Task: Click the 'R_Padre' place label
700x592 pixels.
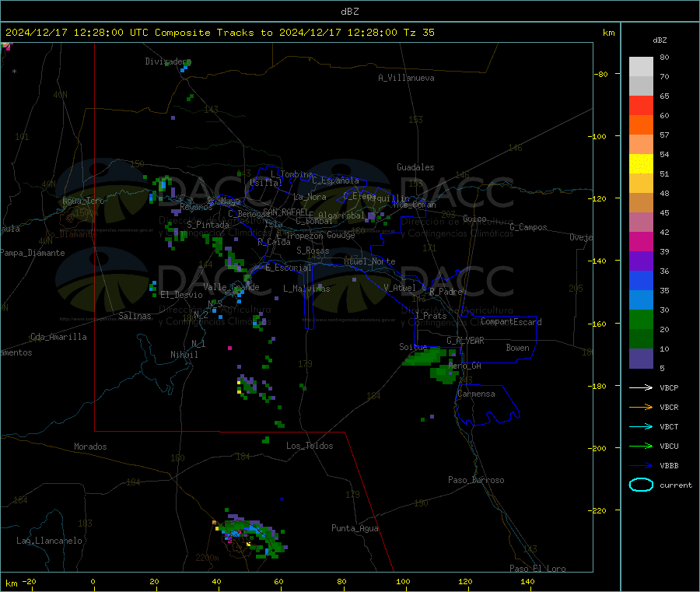Action: coord(446,292)
